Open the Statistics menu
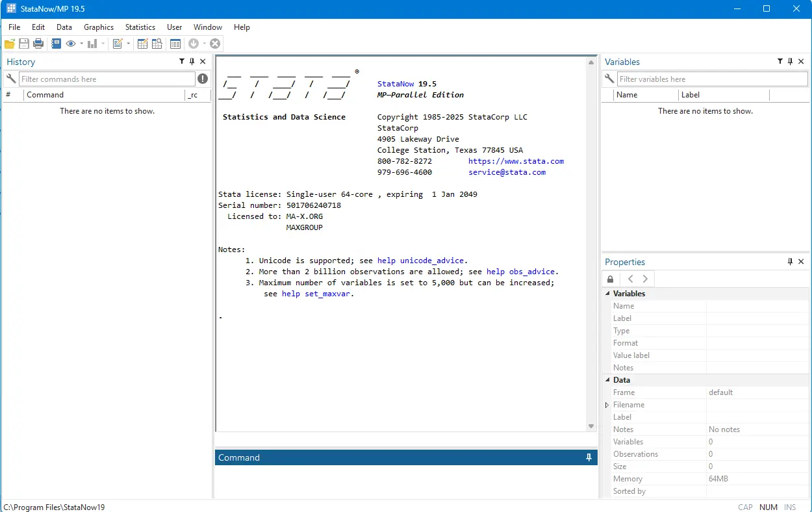 click(x=140, y=27)
